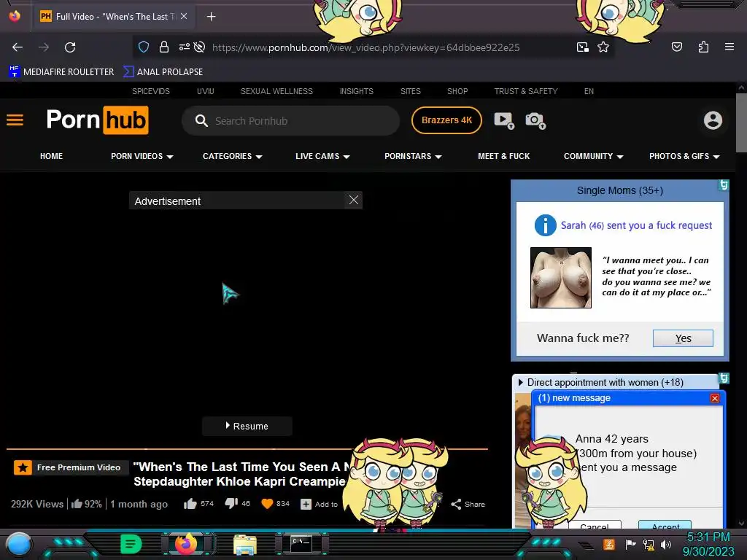
Task: Reload the current page
Action: coord(70,47)
